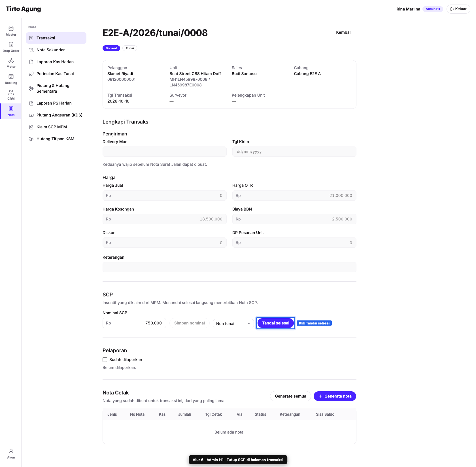Open the Non tunai payment dropdown
476x467 pixels.
pyautogui.click(x=233, y=323)
